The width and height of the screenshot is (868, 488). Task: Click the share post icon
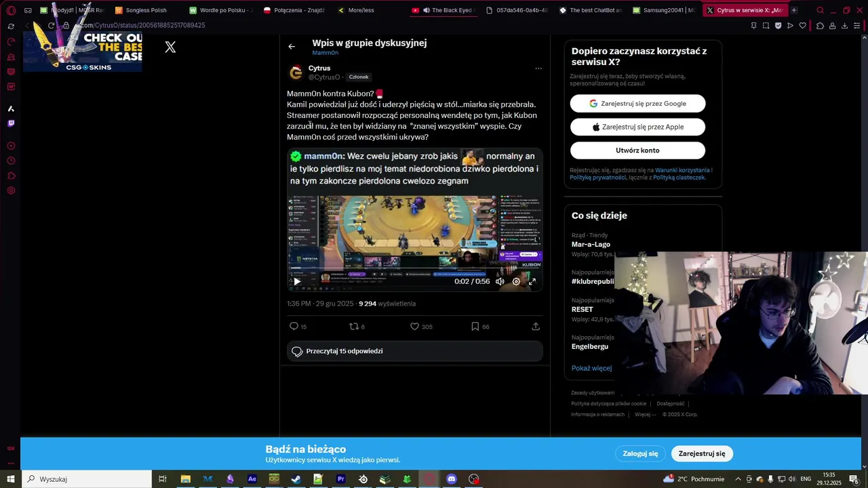coord(536,326)
